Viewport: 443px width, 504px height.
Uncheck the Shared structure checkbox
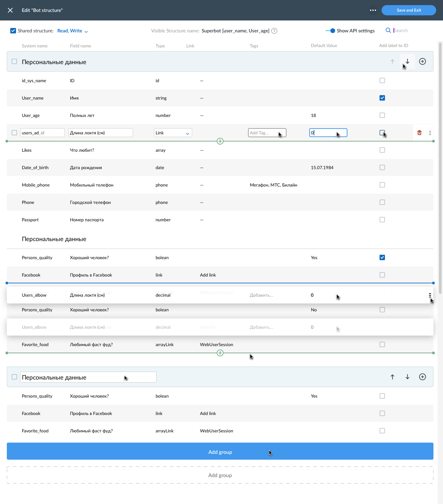point(13,31)
